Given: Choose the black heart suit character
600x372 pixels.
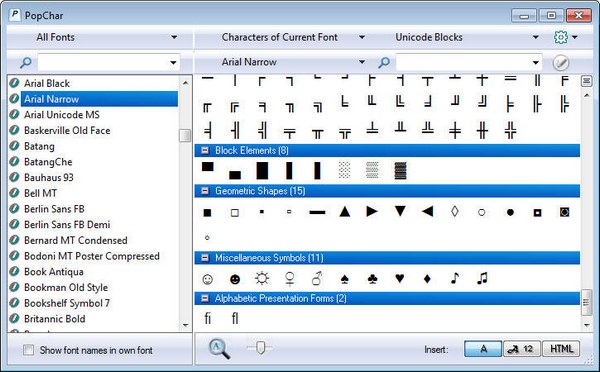Looking at the screenshot, I should [x=400, y=279].
